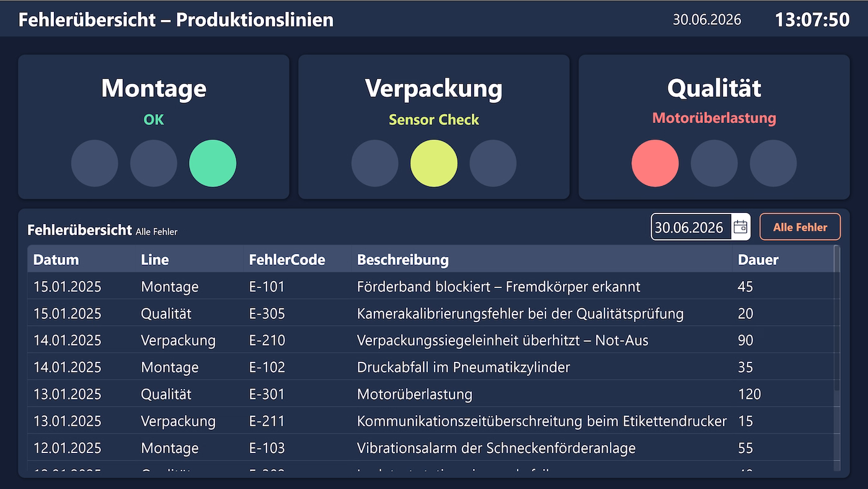Select duration 90 in the E-210 row
This screenshot has width=868, height=489.
tap(745, 340)
